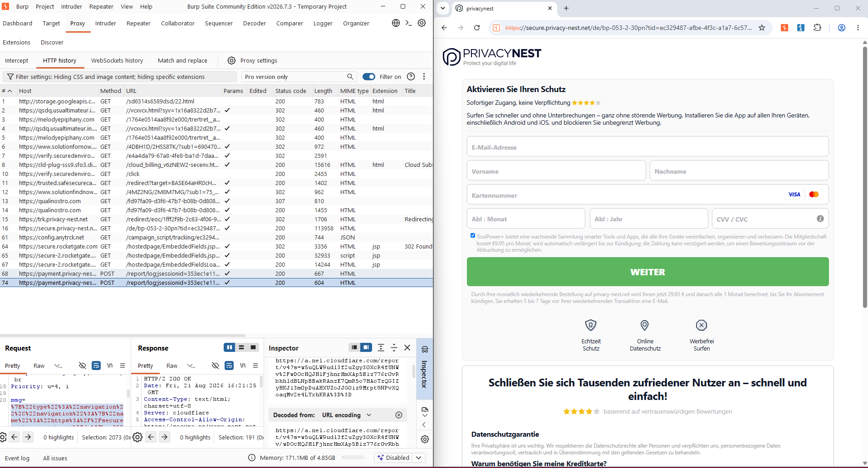Screen dimensions: 868x468
Task: Toggle show newline characters in Response panel
Action: (x=243, y=366)
